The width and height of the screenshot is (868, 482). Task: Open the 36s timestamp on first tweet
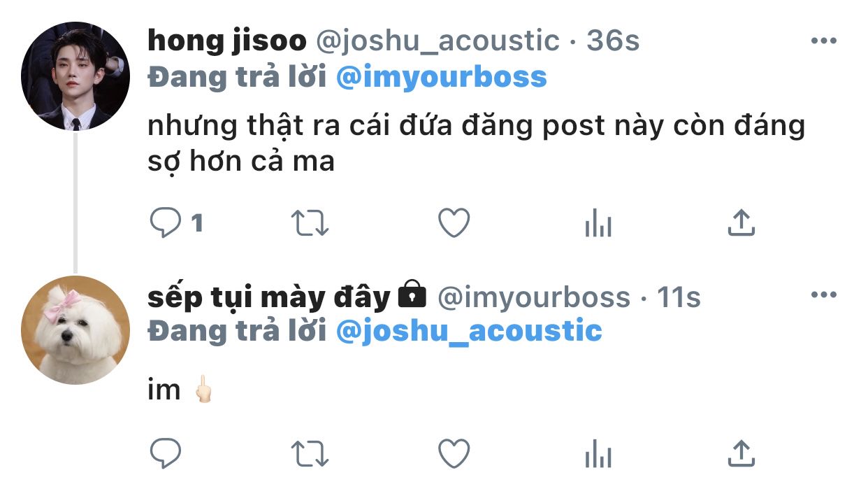point(613,41)
